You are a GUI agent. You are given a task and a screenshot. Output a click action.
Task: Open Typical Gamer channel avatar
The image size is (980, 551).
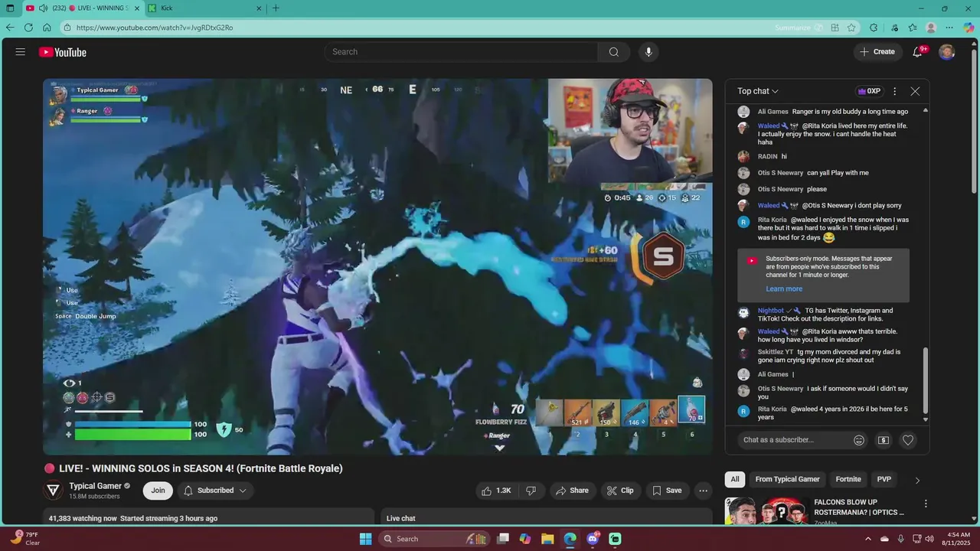coord(54,491)
